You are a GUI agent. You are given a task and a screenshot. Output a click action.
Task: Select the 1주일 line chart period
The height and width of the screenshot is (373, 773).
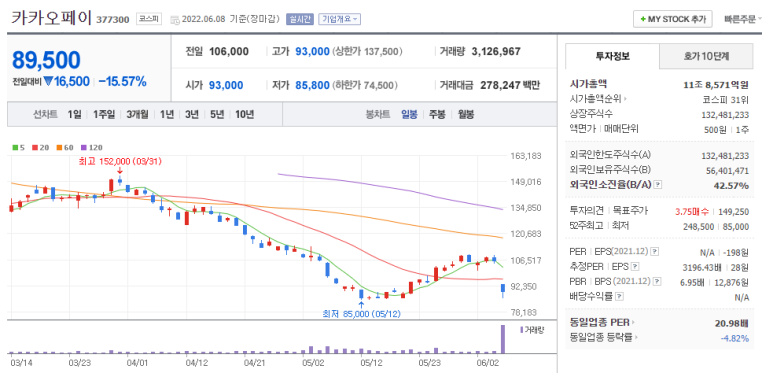tap(104, 114)
